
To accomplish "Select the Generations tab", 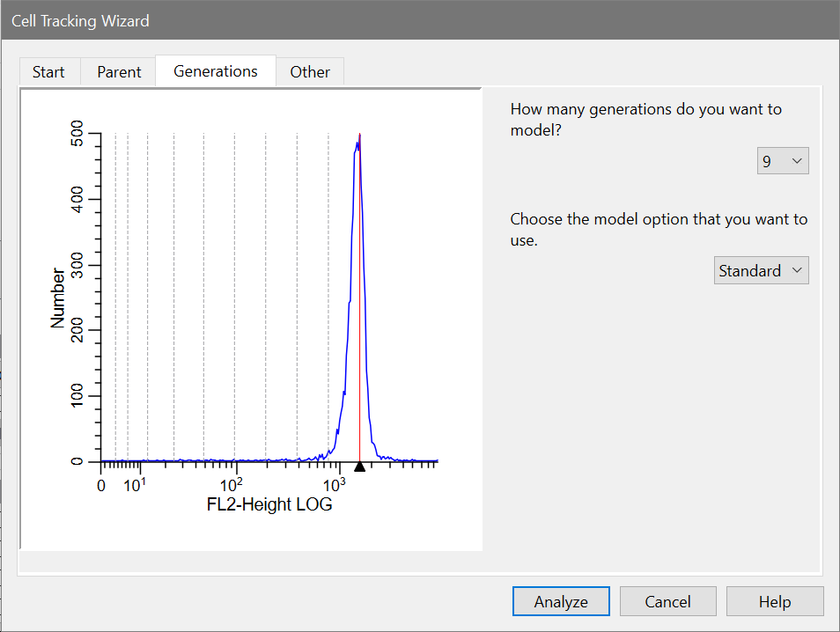I will tap(216, 71).
